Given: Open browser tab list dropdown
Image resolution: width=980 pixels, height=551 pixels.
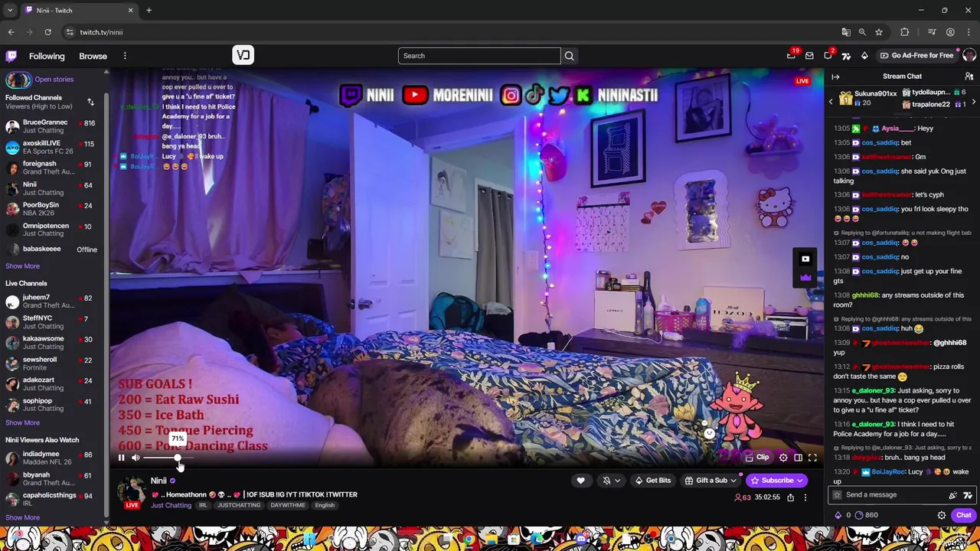Looking at the screenshot, I should pyautogui.click(x=10, y=11).
